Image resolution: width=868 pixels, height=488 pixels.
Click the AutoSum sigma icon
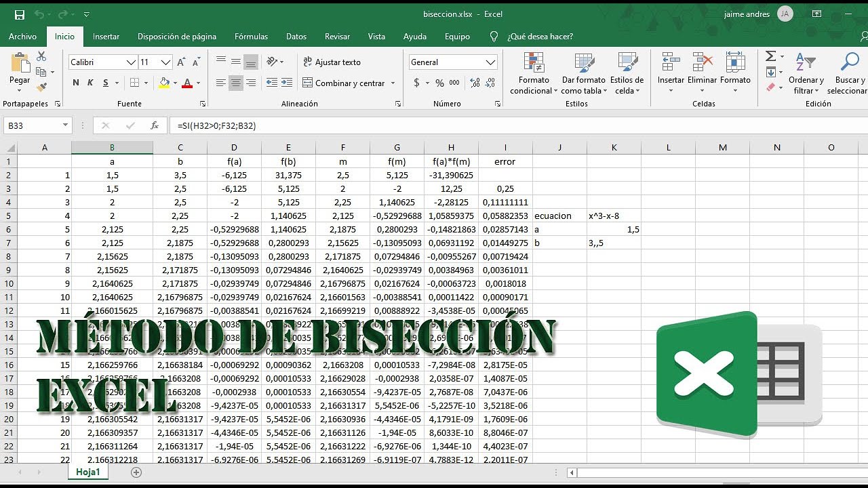[771, 56]
